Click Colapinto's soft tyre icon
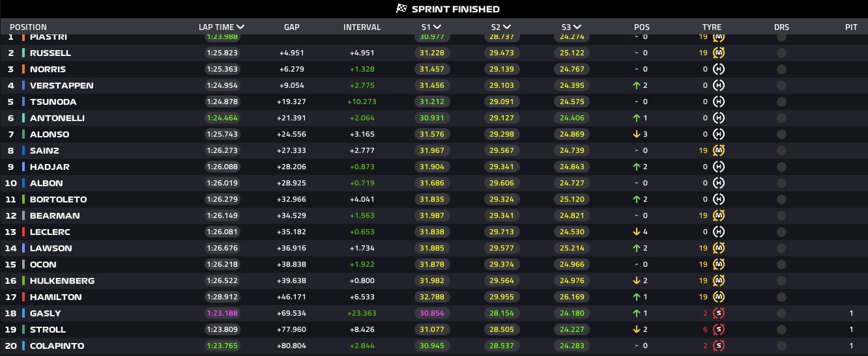This screenshot has width=868, height=356. 719,346
